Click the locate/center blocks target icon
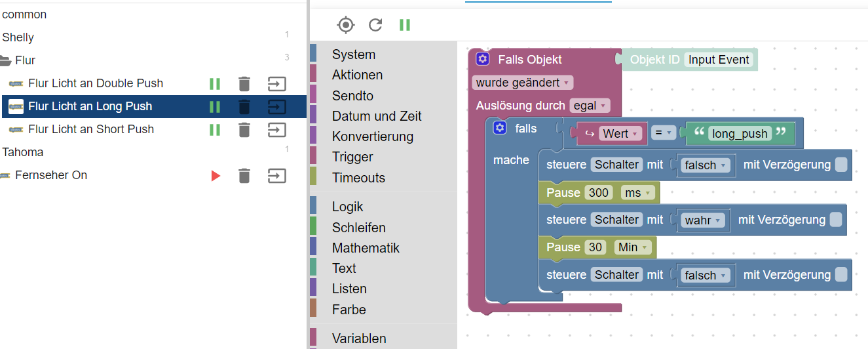Image resolution: width=868 pixels, height=349 pixels. point(346,25)
